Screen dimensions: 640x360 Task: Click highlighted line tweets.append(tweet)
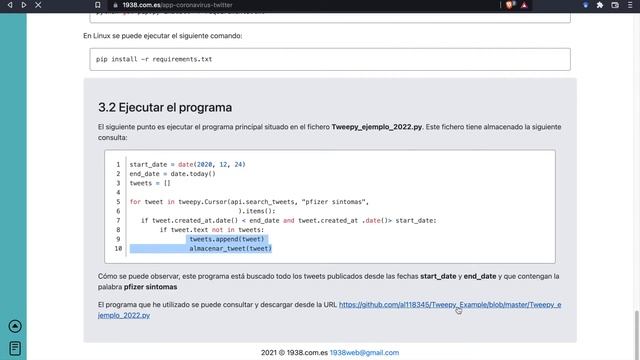click(x=227, y=239)
